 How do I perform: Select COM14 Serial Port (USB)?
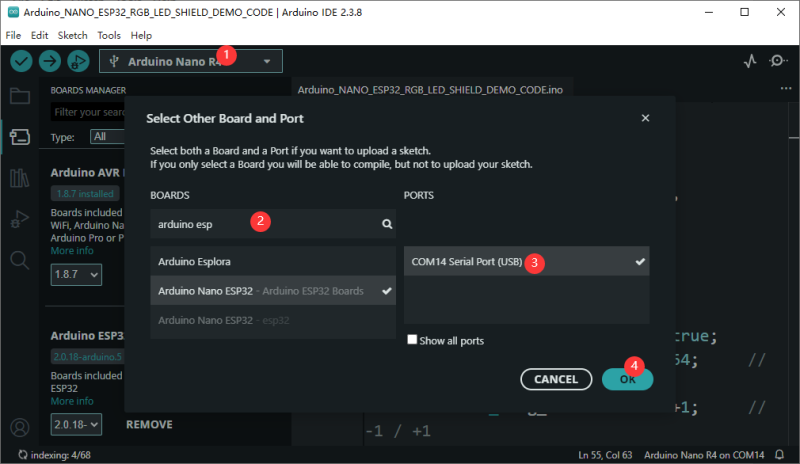[527, 261]
